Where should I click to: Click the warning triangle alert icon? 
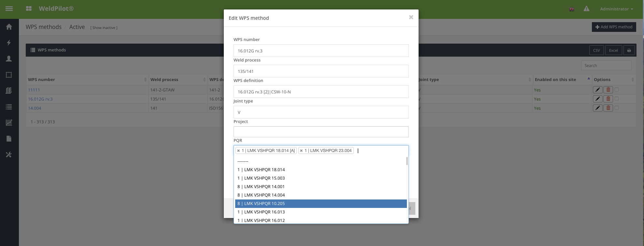(586, 9)
